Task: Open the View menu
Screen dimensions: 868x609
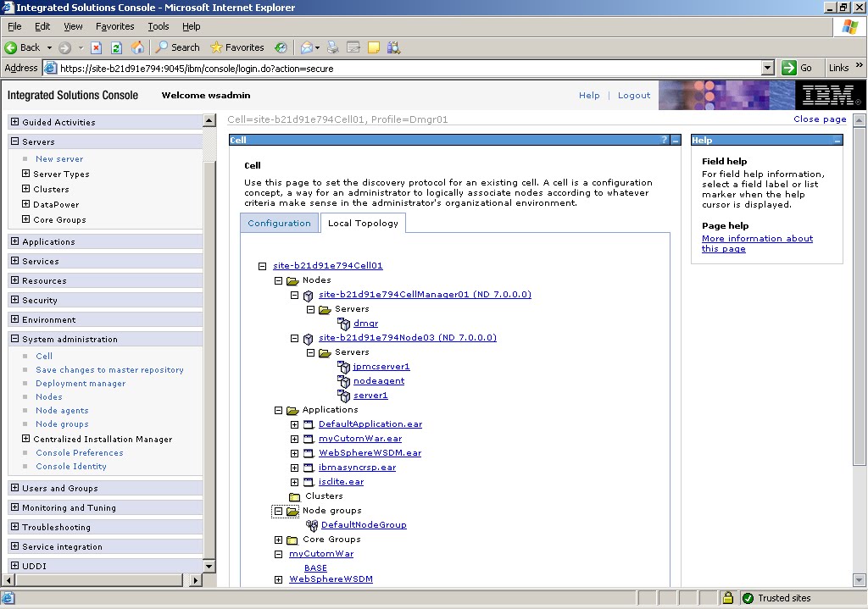Action: pos(73,26)
